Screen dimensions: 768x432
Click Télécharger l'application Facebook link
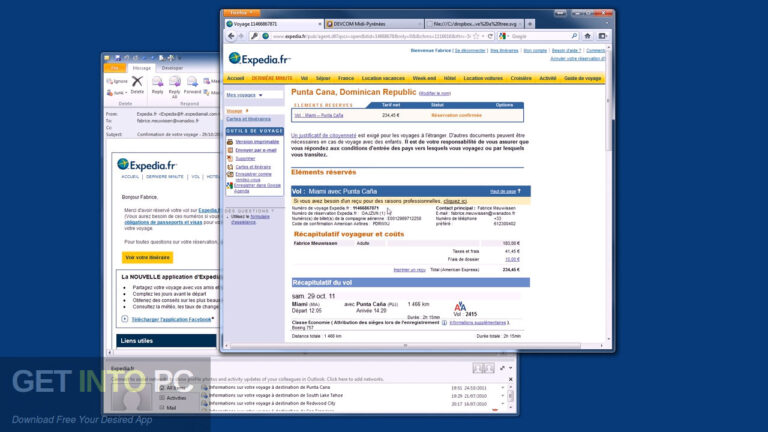tap(171, 319)
